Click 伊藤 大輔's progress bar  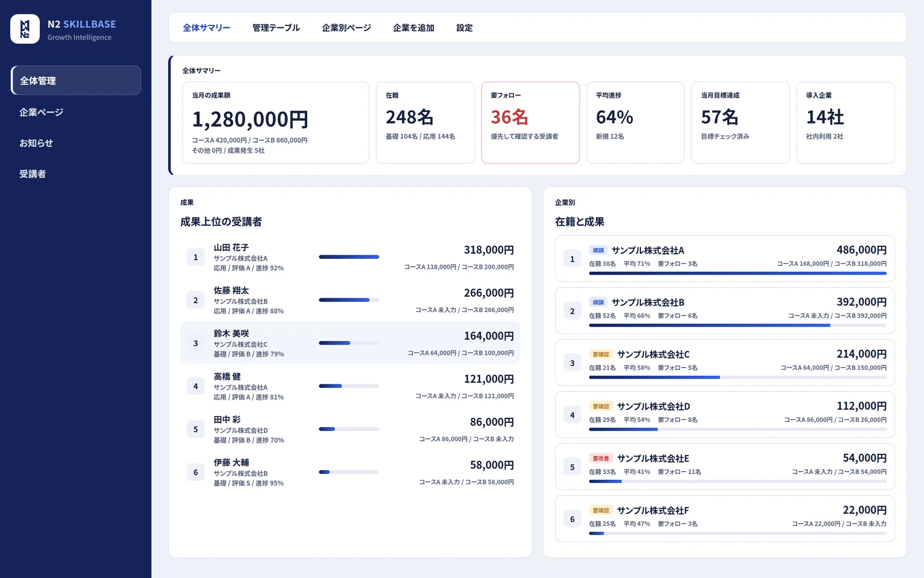(x=349, y=472)
